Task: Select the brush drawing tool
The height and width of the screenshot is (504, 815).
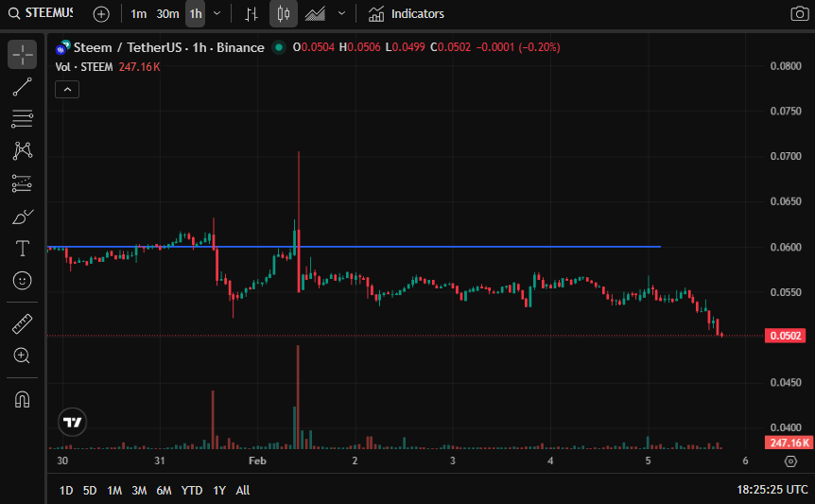Action: tap(22, 217)
